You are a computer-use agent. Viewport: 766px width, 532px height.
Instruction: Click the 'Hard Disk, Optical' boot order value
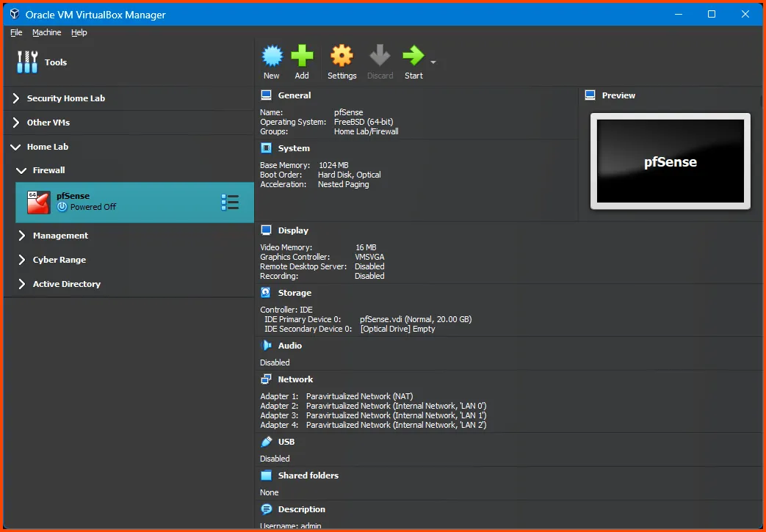point(350,175)
